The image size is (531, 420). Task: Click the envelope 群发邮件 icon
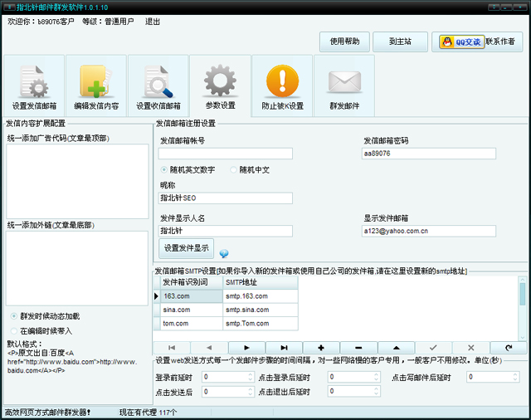click(x=344, y=82)
